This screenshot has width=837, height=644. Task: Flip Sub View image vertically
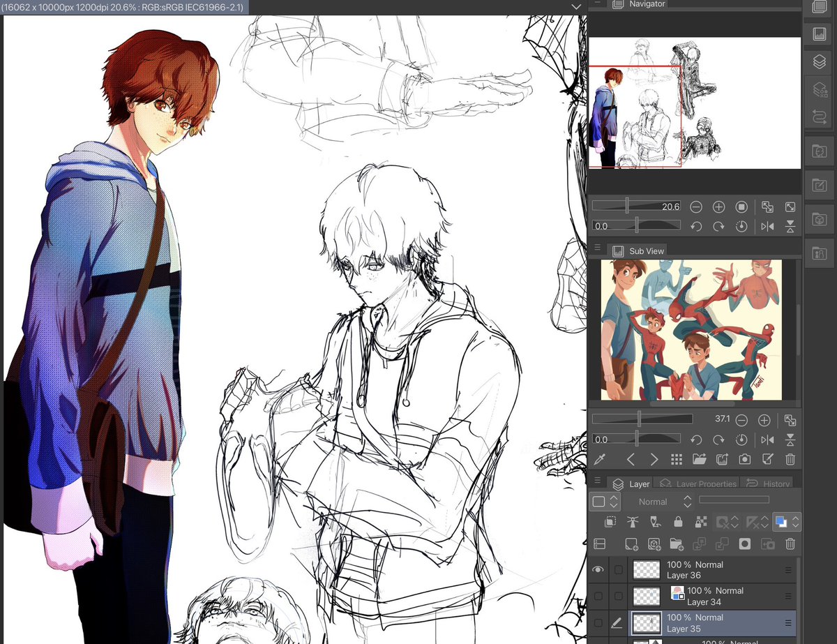coord(790,440)
